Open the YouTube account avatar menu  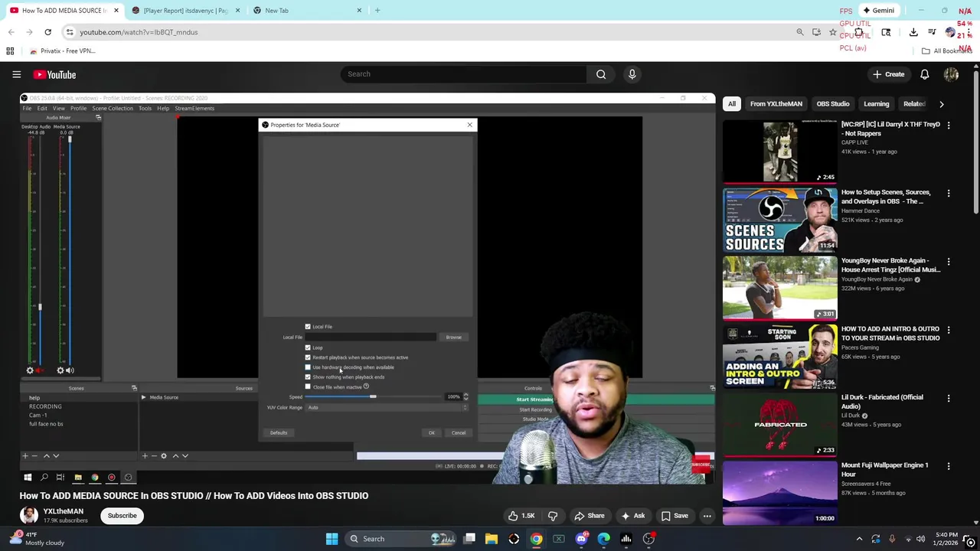click(951, 74)
